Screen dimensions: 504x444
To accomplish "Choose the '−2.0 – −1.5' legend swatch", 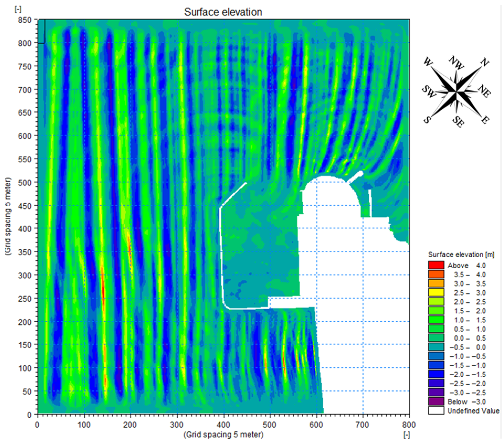I will (436, 374).
